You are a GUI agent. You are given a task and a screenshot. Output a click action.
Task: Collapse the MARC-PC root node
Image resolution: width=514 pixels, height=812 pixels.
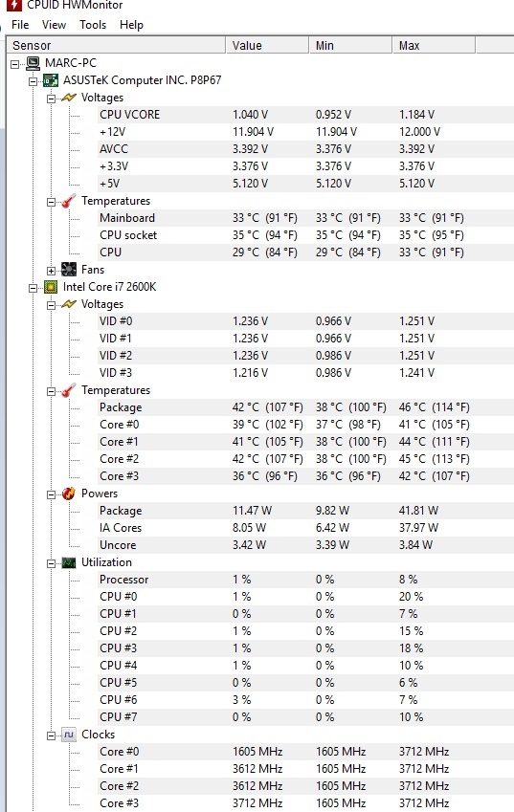pyautogui.click(x=15, y=64)
